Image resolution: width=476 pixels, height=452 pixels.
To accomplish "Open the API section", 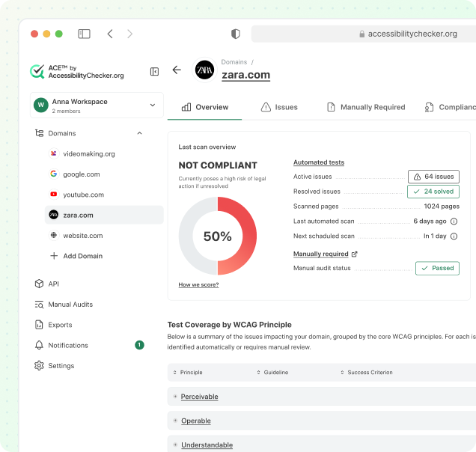I will (x=53, y=284).
